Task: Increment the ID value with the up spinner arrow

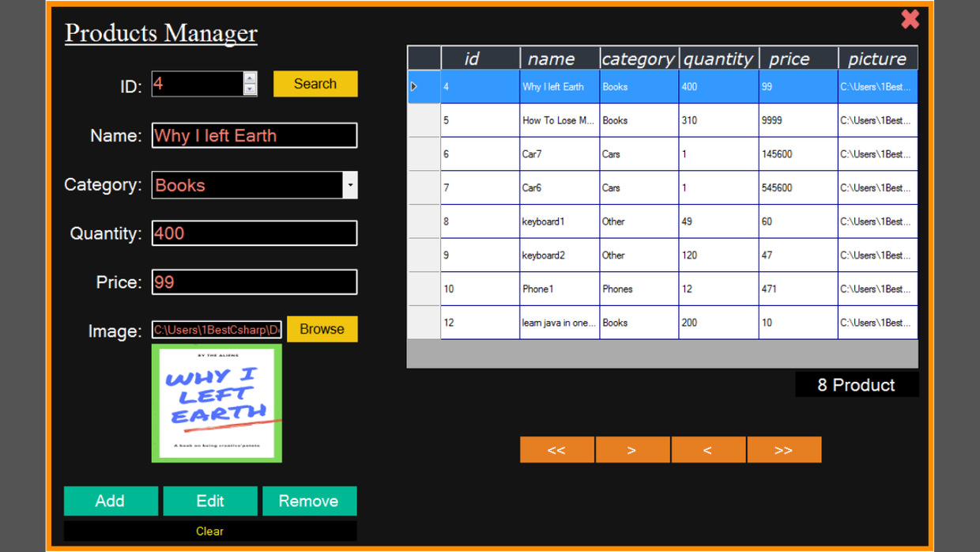Action: [x=251, y=79]
